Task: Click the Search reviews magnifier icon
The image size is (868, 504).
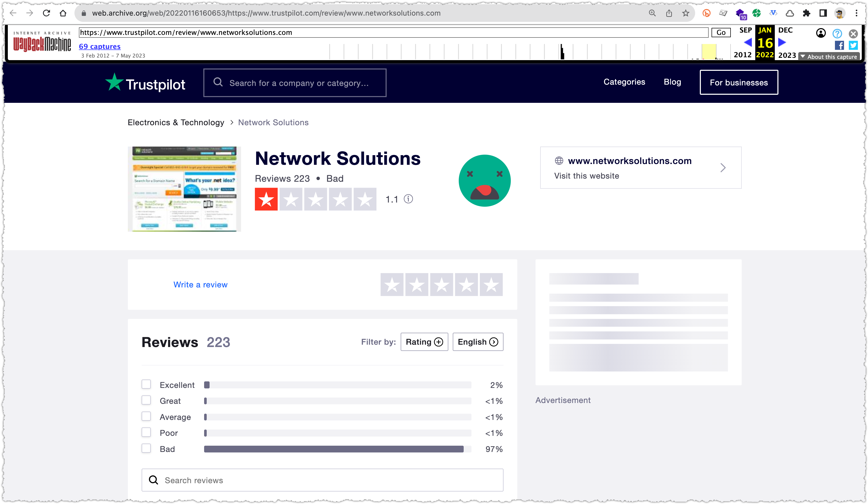Action: point(153,480)
